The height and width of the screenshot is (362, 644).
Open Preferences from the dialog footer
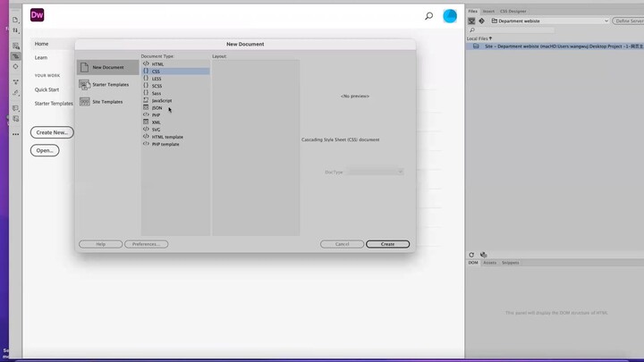(x=146, y=244)
